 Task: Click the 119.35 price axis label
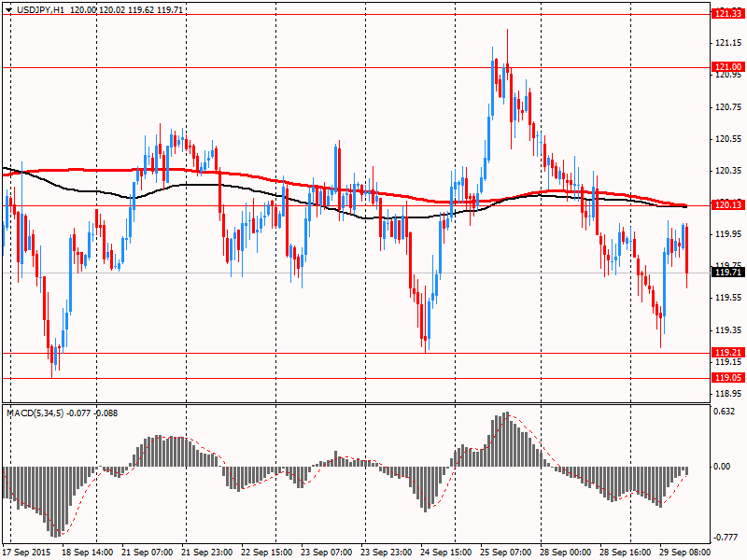pos(727,330)
